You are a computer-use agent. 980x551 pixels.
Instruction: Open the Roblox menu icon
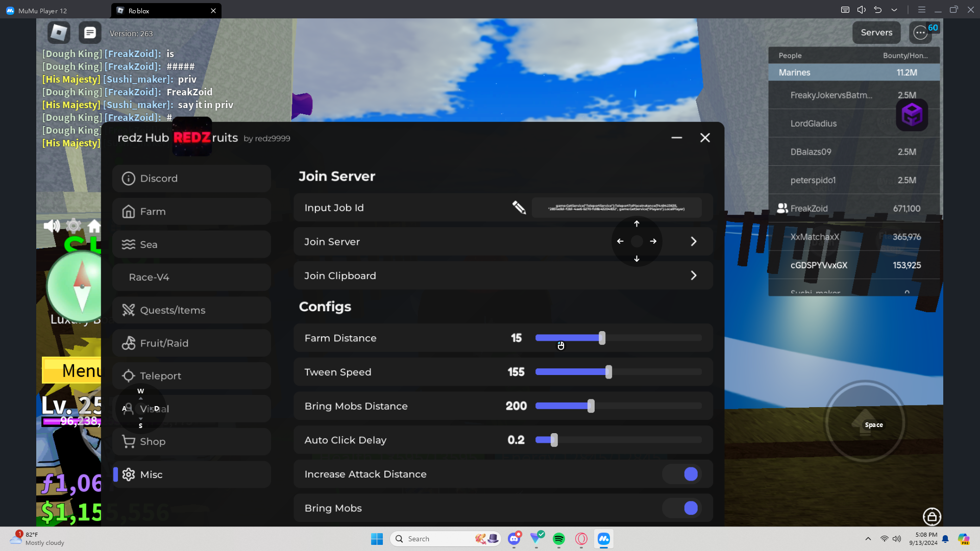click(59, 33)
